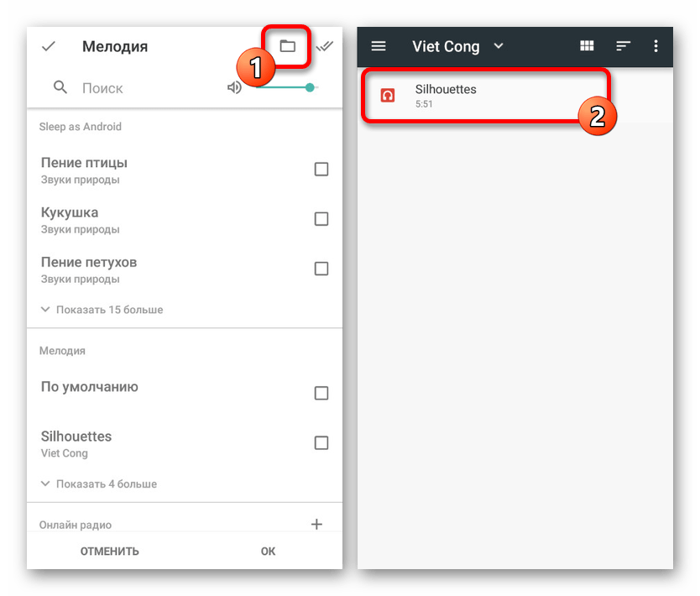Add online radio with plus icon
The image size is (700, 596).
(x=316, y=524)
